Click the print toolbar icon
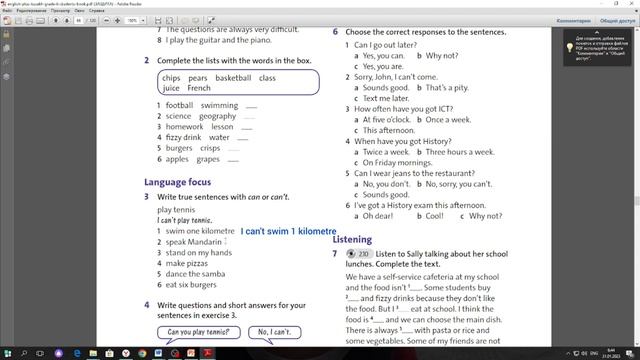 29,20
